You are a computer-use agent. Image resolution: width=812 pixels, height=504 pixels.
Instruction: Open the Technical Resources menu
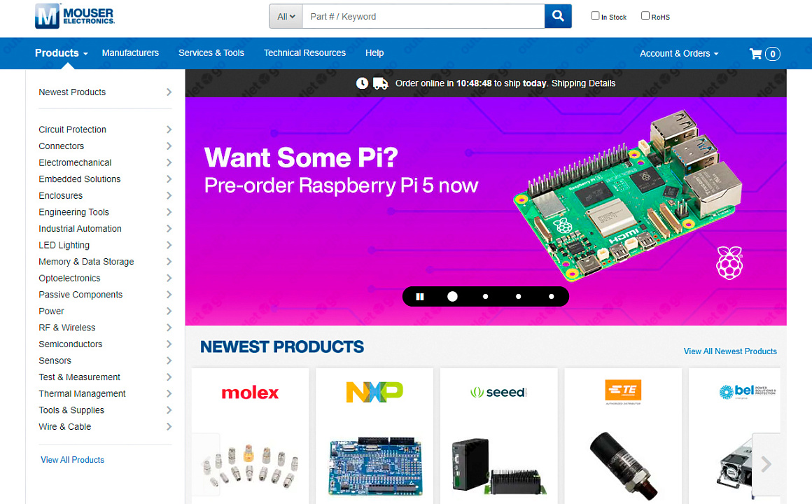click(304, 52)
